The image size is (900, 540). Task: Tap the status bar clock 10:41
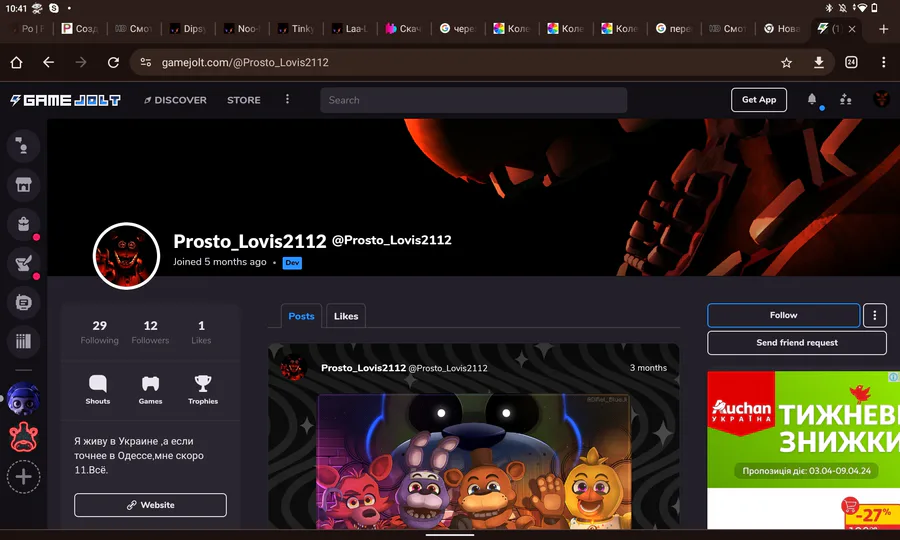[x=16, y=8]
